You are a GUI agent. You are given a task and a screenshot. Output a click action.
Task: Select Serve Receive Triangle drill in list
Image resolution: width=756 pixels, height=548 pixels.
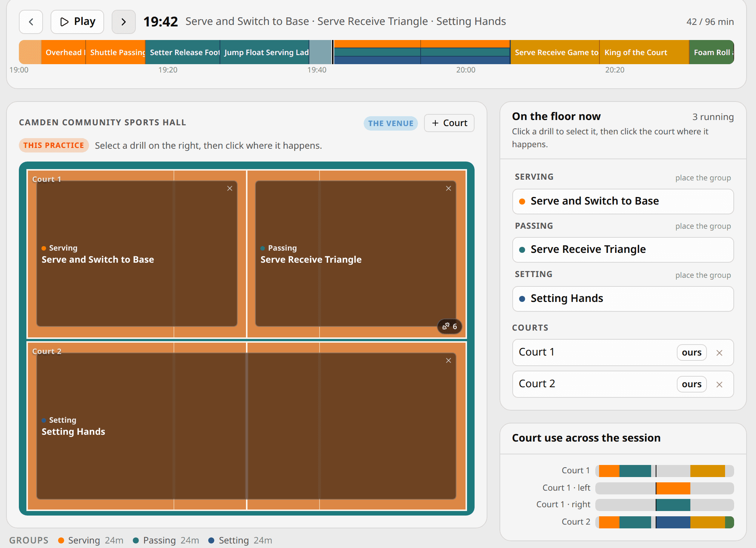coord(623,250)
